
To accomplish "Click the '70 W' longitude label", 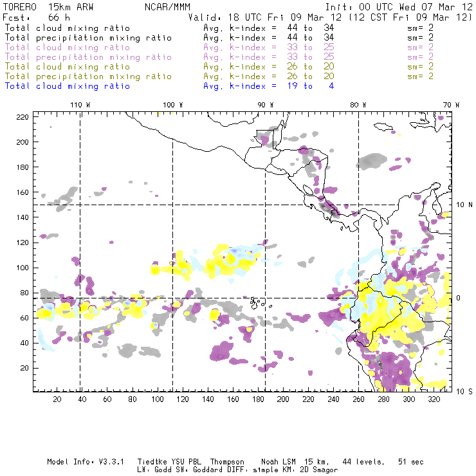I will [x=451, y=105].
